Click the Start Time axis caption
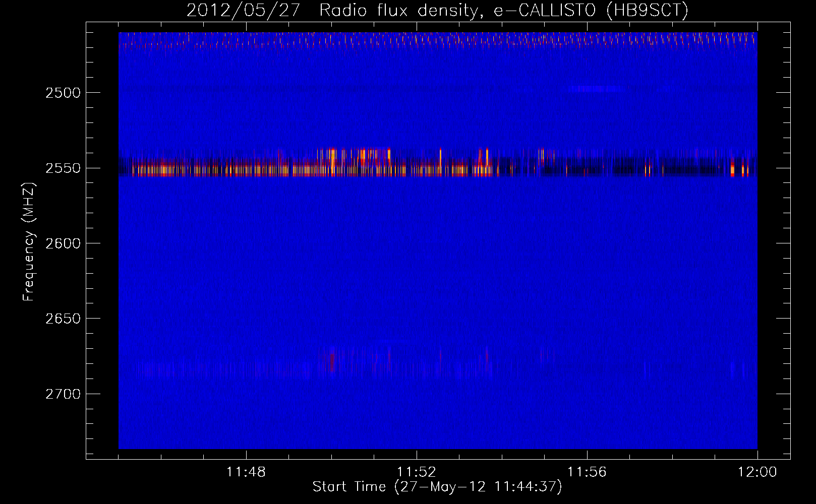Screen dimensions: 816x504 pyautogui.click(x=437, y=487)
